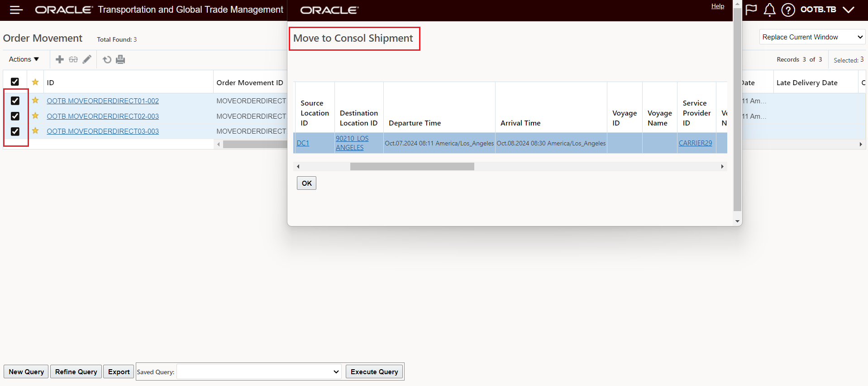
Task: Click the view glasses icon
Action: [73, 59]
